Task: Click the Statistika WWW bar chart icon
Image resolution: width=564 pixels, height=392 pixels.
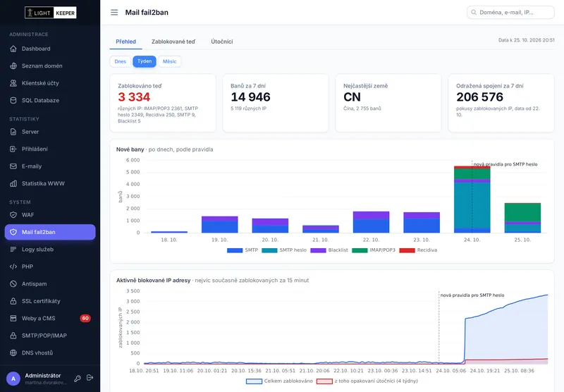Action: click(13, 183)
